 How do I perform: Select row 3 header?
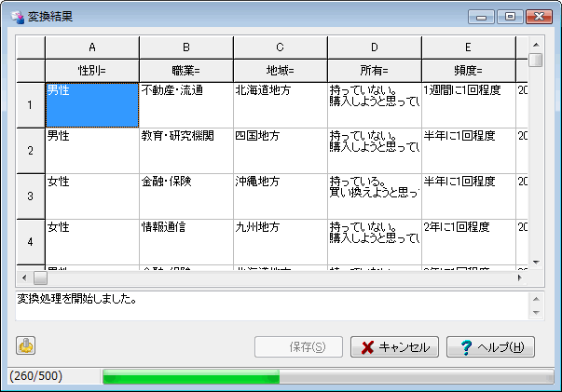point(30,196)
